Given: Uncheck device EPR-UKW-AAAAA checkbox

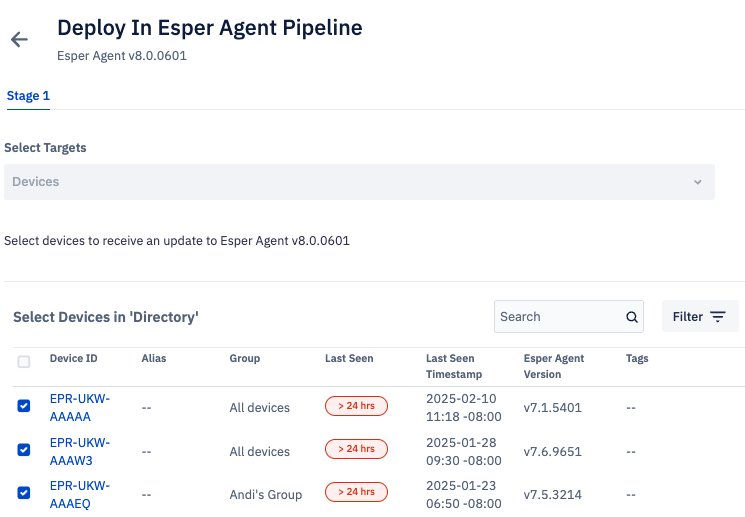Looking at the screenshot, I should pyautogui.click(x=24, y=406).
